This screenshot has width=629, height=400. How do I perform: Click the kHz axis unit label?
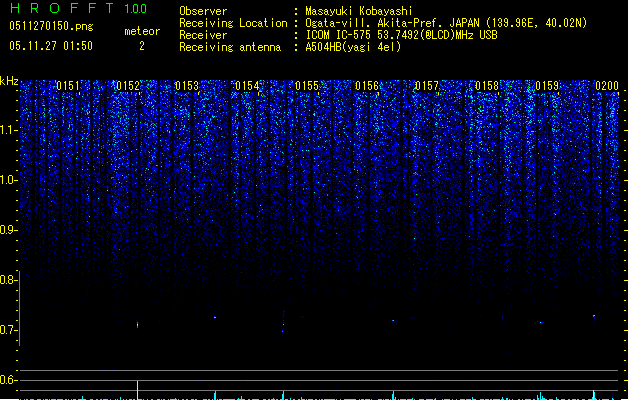(9, 81)
